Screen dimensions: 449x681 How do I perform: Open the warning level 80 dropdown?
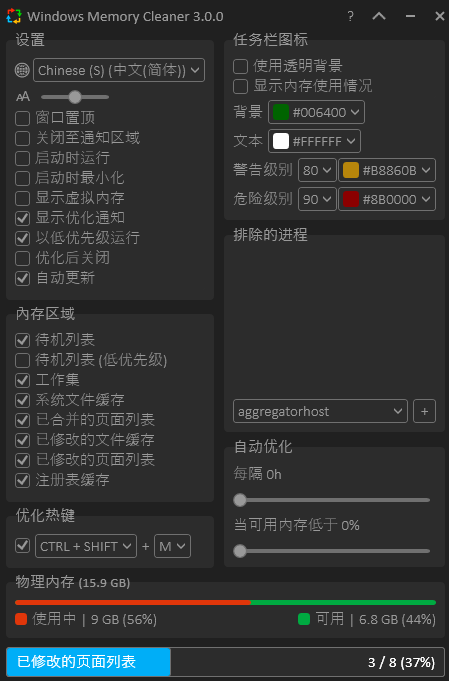point(317,170)
